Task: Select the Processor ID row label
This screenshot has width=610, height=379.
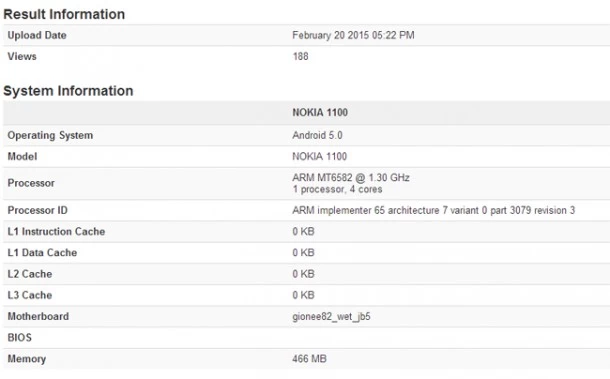Action: pos(37,211)
